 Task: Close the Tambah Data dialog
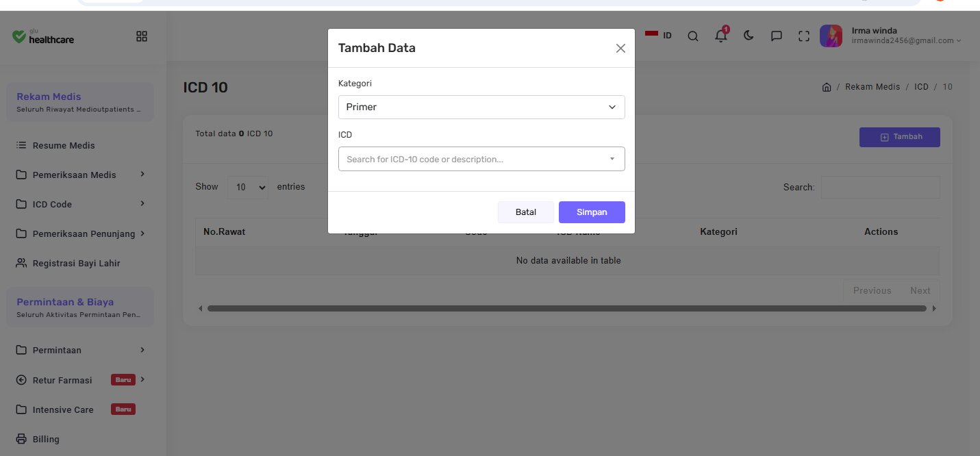(x=620, y=48)
